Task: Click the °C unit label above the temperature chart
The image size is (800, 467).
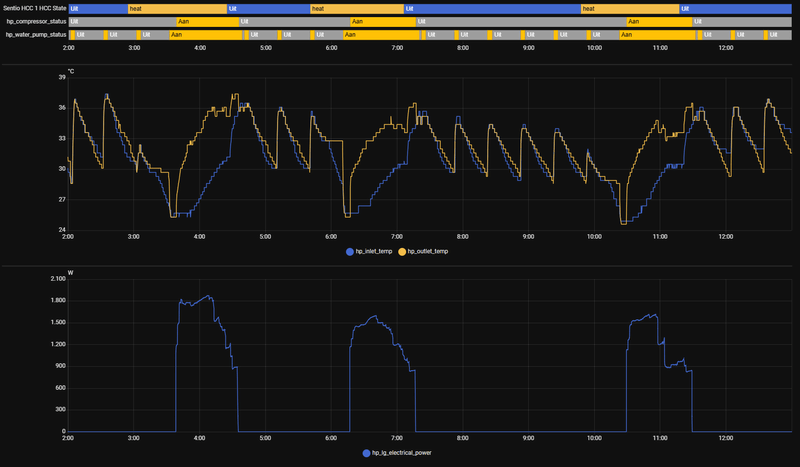Action: click(71, 71)
